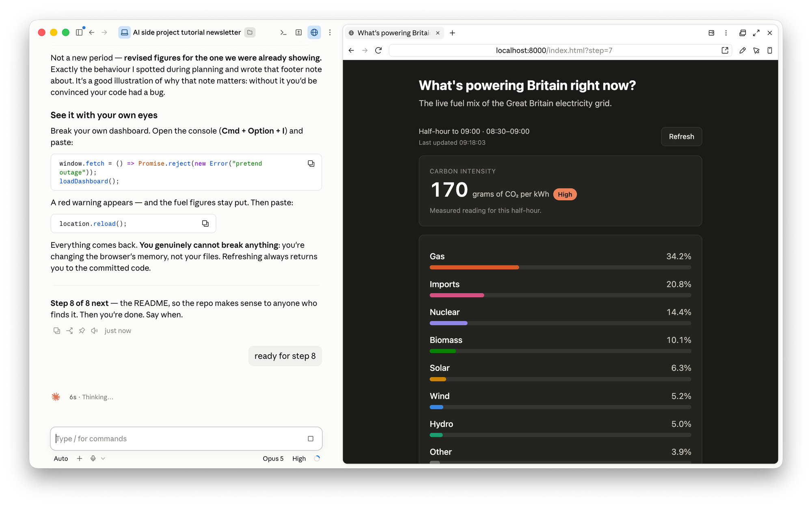Stop the response with the square button
Image resolution: width=812 pixels, height=507 pixels.
point(311,439)
